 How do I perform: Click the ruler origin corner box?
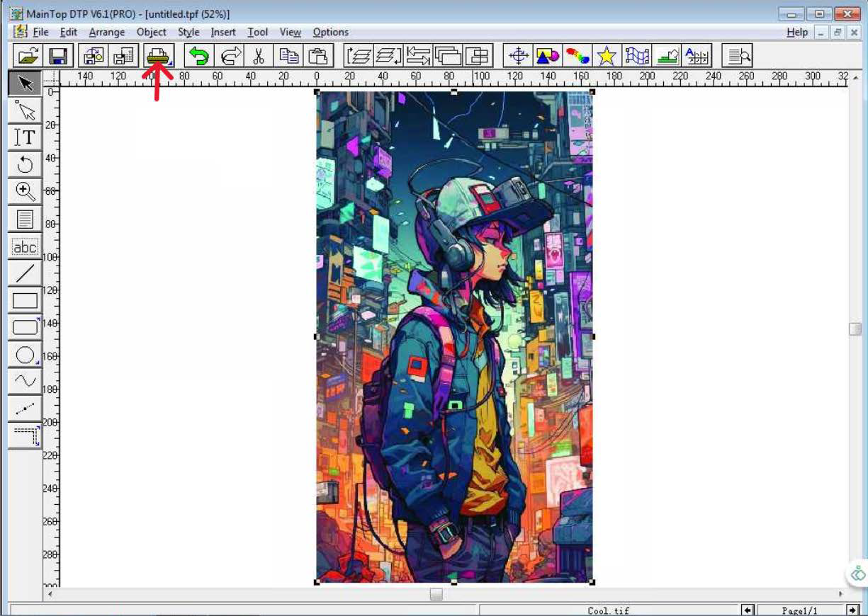[x=51, y=78]
